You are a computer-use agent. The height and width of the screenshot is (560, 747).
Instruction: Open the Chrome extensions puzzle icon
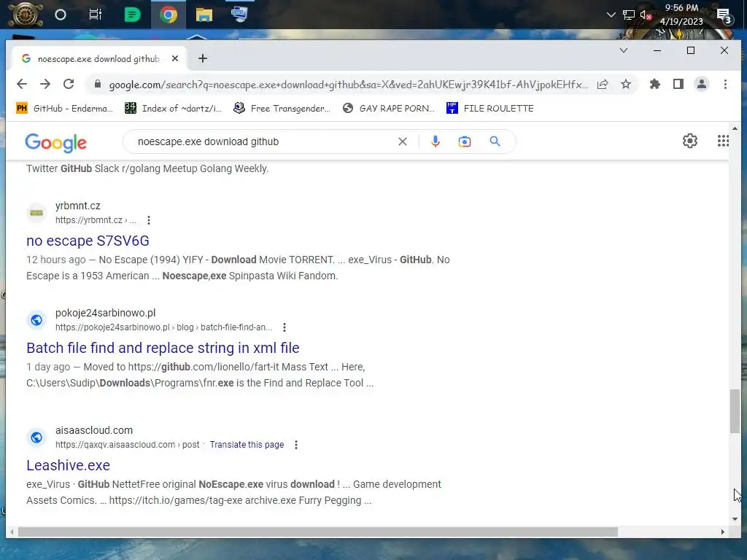655,85
